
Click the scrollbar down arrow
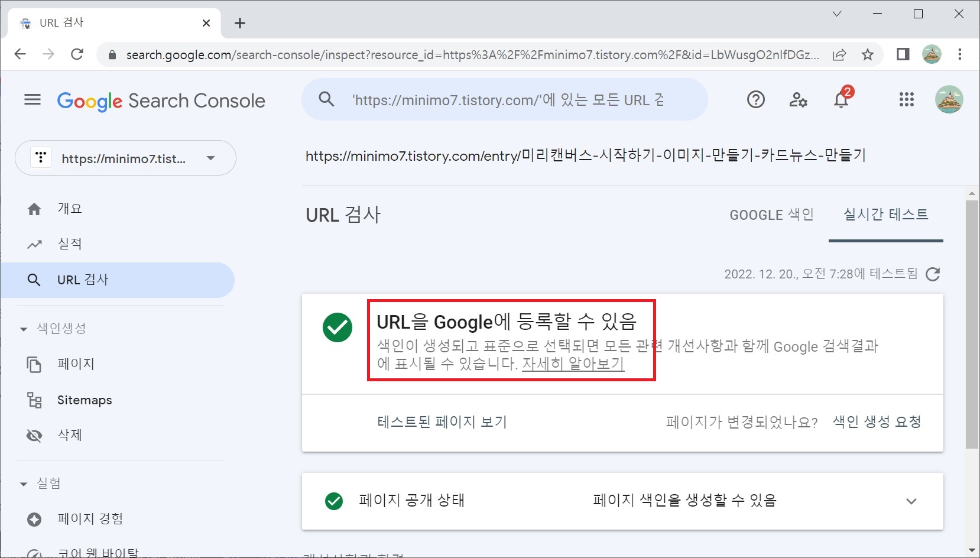[972, 551]
